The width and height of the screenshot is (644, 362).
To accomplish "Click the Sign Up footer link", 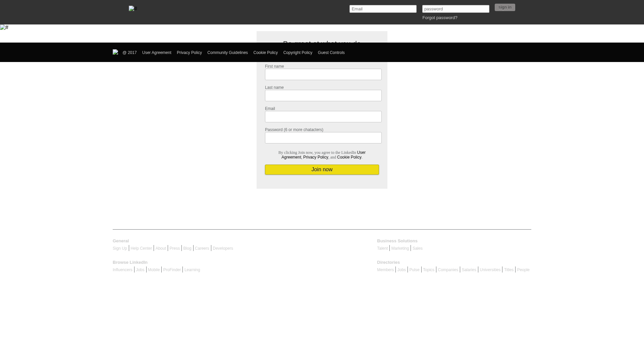I will [x=120, y=248].
